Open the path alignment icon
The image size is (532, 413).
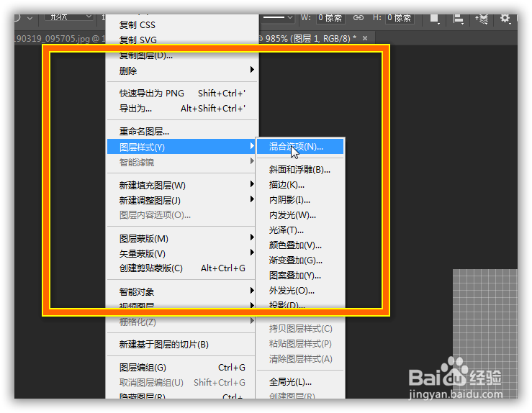tap(458, 19)
